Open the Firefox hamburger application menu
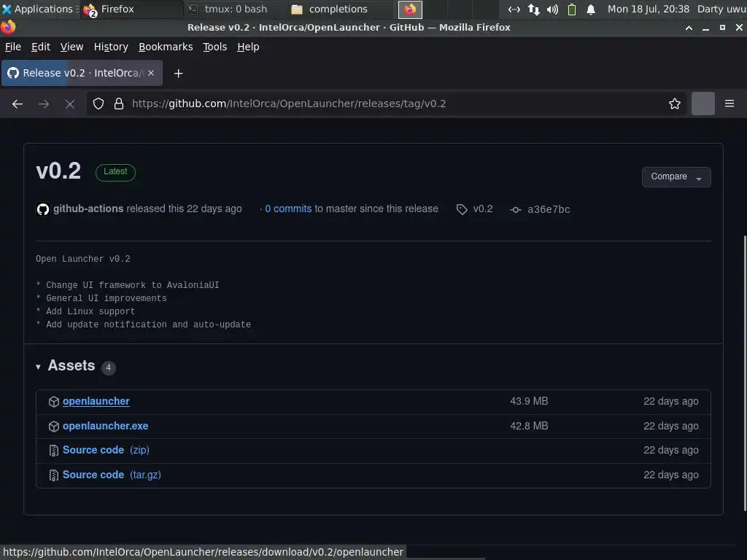 pos(729,104)
